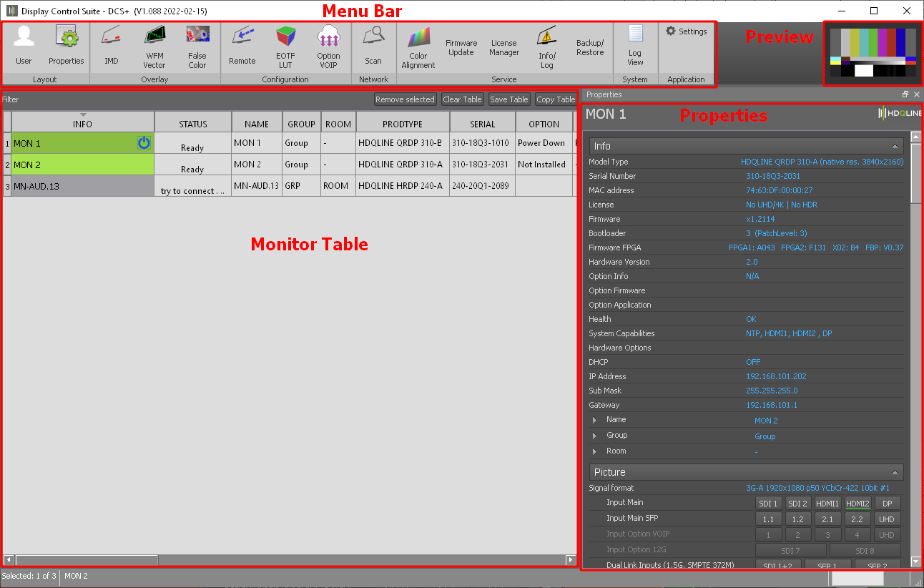The image size is (924, 588).
Task: Click the STATUS column header
Action: [193, 122]
